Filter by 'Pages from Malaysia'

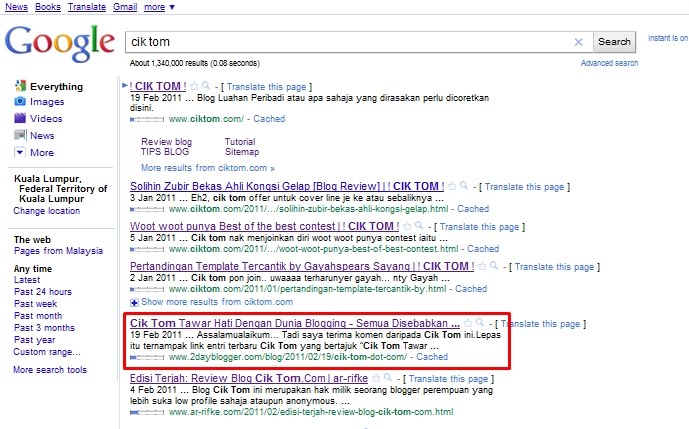coord(58,251)
